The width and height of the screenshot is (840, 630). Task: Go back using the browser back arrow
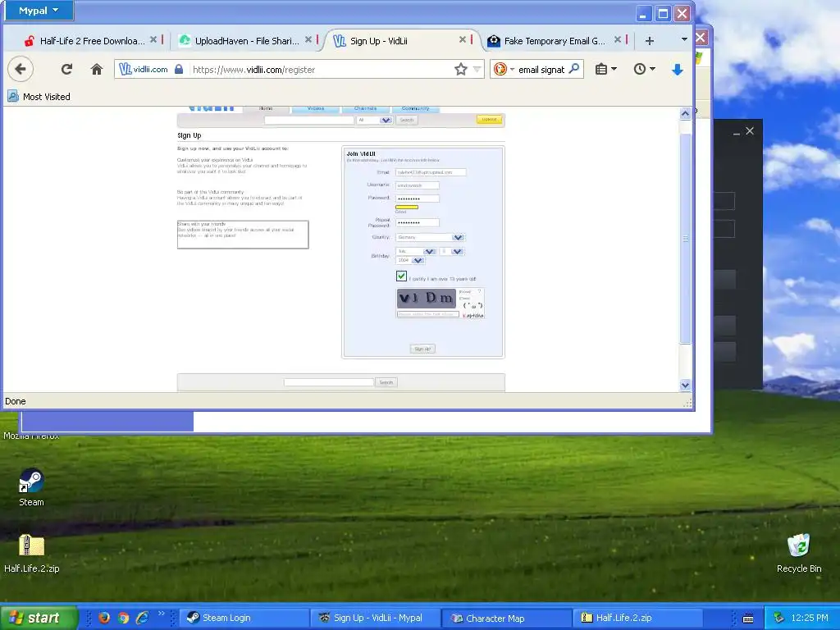click(21, 69)
